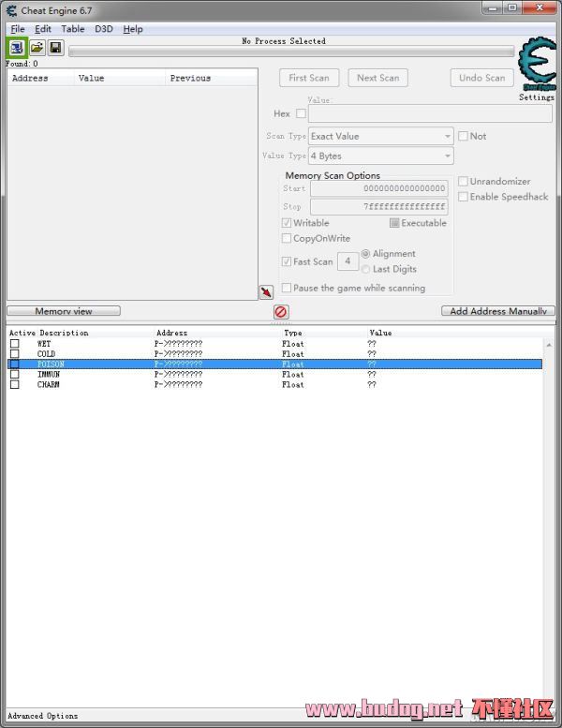
Task: Sort by the Address column header
Action: (30, 78)
